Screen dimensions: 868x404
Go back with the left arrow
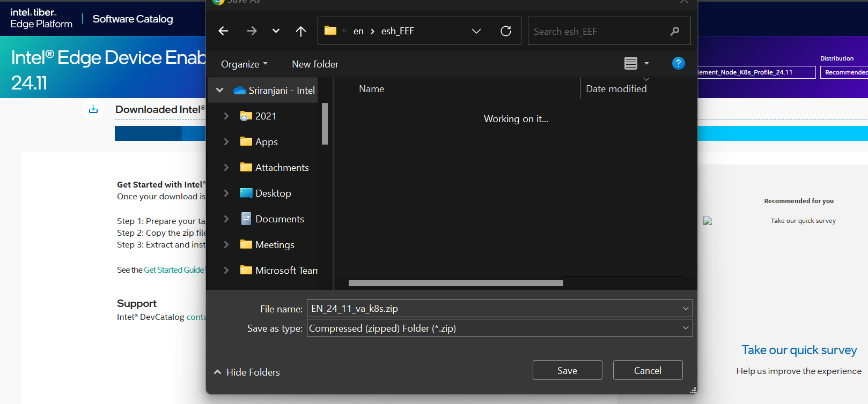tap(224, 31)
